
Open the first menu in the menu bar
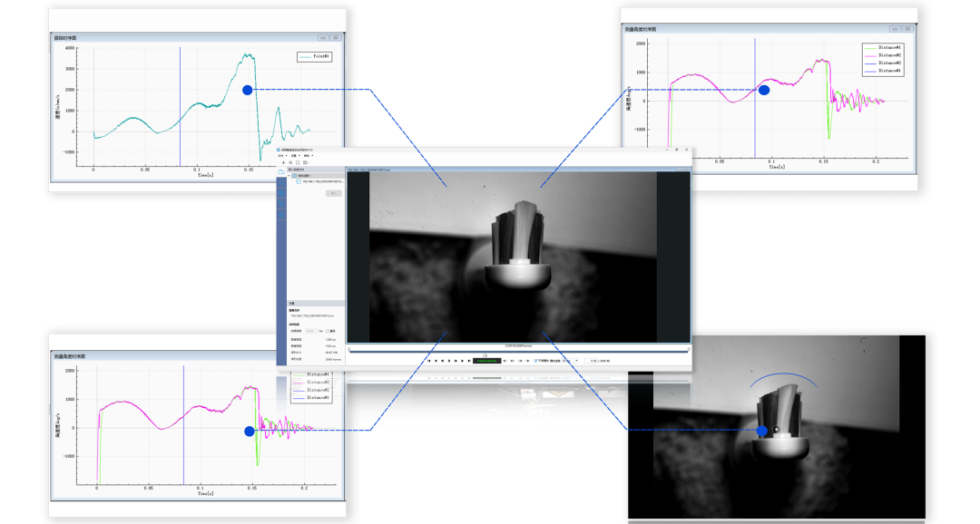tap(282, 155)
